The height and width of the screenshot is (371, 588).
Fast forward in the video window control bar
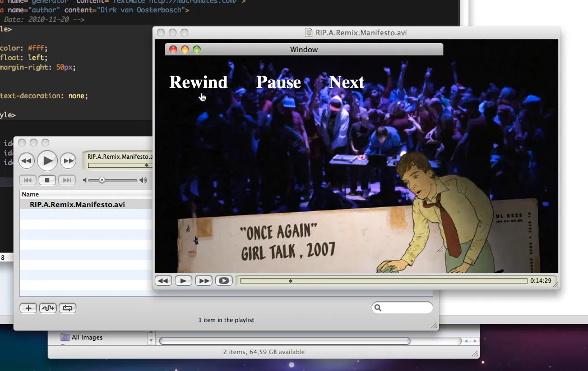pos(203,281)
